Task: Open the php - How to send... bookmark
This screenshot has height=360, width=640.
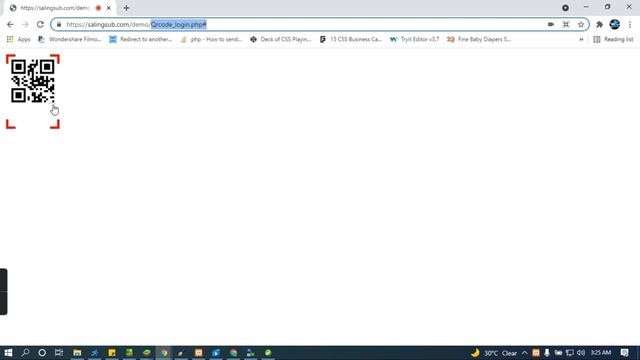Action: (x=211, y=39)
